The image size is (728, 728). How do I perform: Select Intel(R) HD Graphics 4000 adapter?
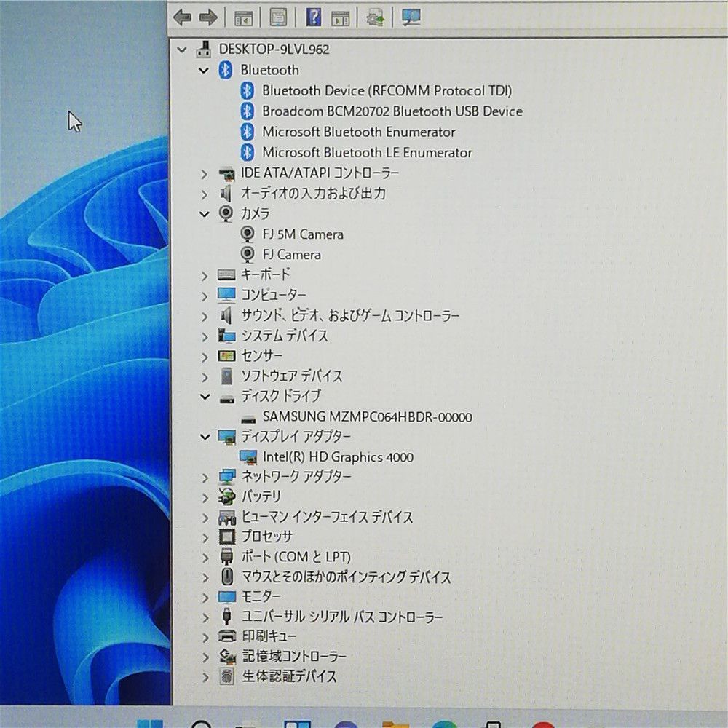click(338, 457)
